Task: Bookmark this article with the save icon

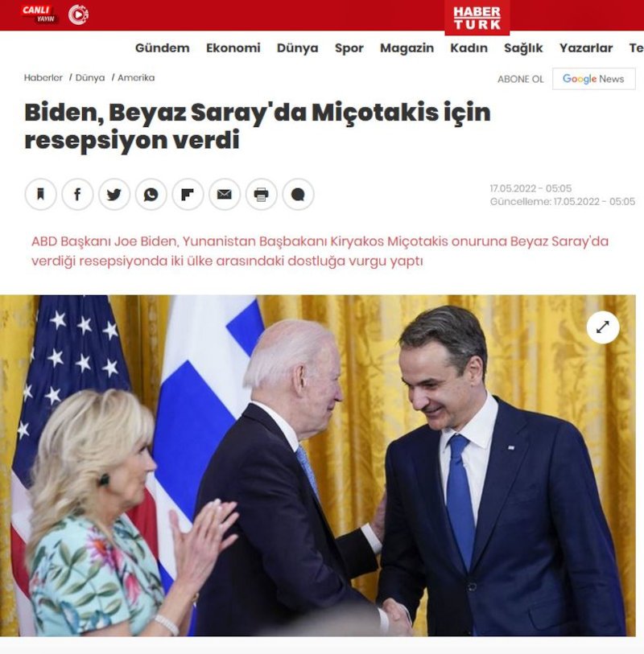Action: (40, 195)
